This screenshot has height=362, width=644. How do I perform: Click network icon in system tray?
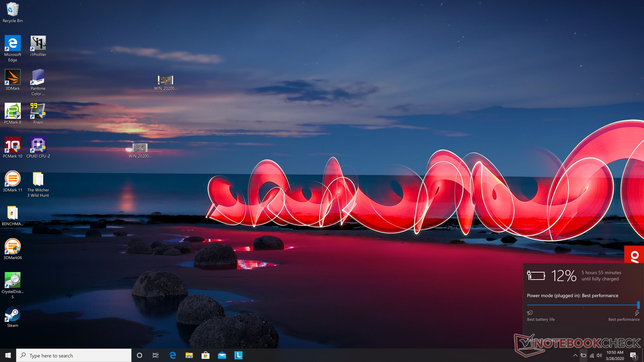[591, 355]
